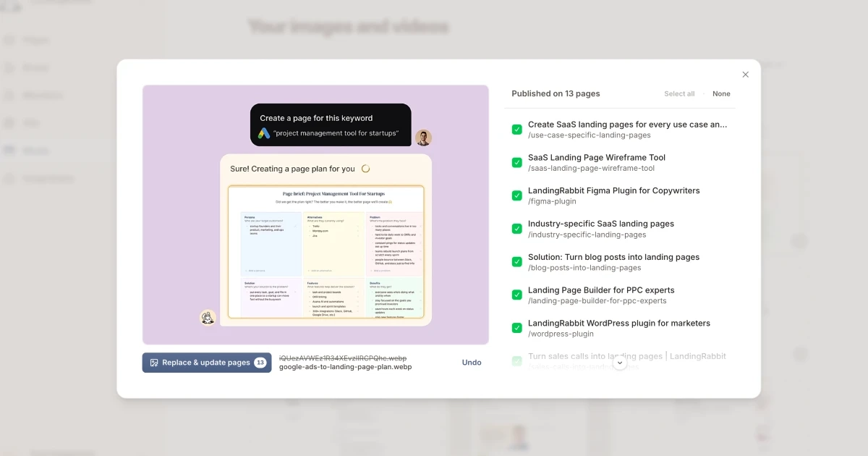The image size is (868, 456).
Task: Uncheck the Figma Plugin for Copywriters page
Action: 517,195
